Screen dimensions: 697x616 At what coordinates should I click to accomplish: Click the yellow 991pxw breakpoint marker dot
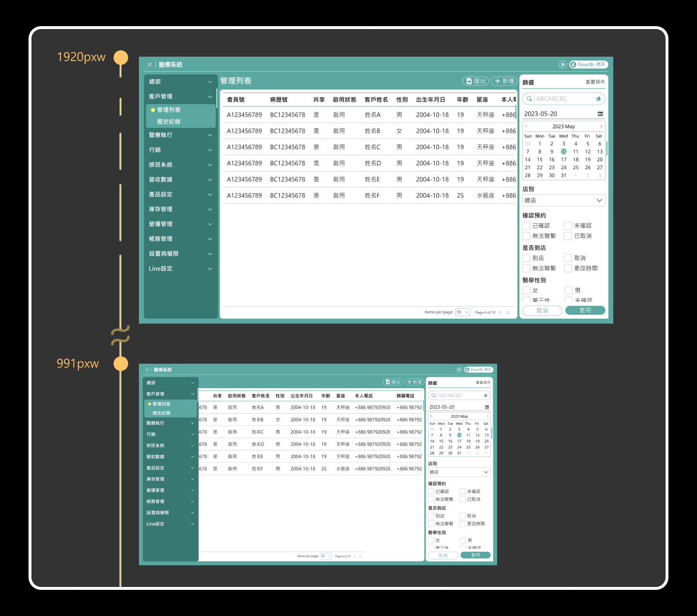coord(121,363)
